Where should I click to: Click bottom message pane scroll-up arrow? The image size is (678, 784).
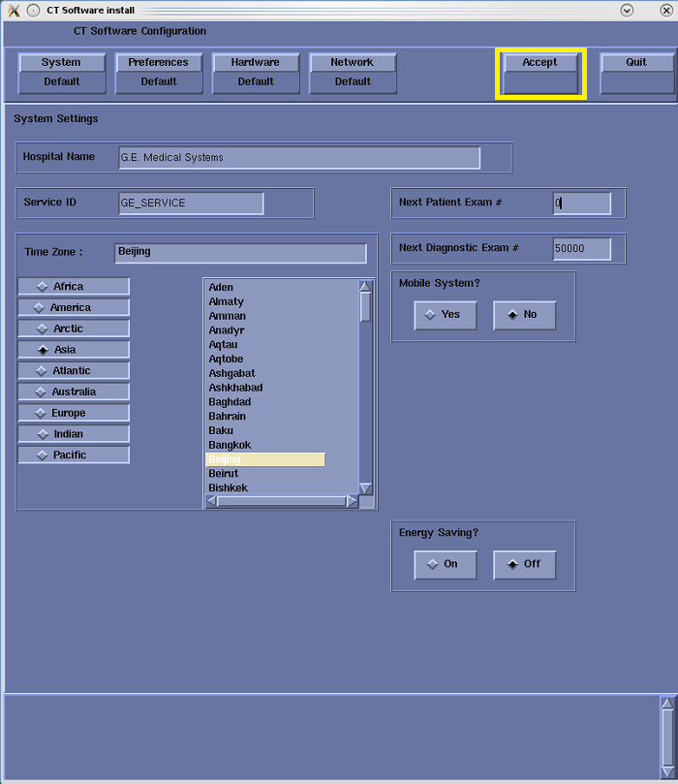[x=666, y=704]
